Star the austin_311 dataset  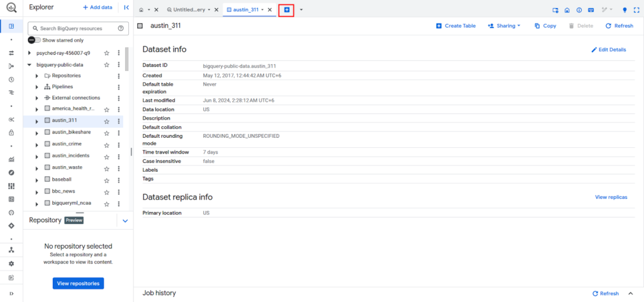pos(107,121)
